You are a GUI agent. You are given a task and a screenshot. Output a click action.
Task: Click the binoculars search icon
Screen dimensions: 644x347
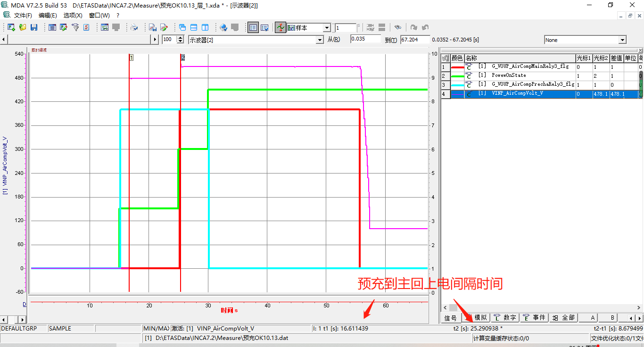(398, 27)
